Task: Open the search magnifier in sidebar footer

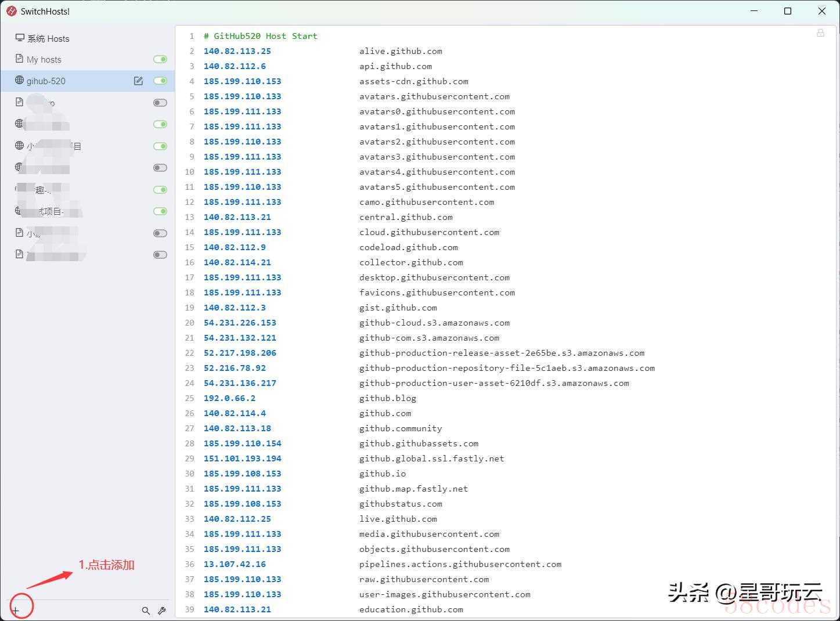Action: coord(146,611)
